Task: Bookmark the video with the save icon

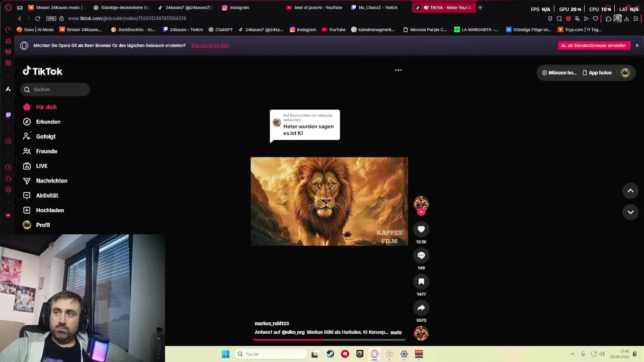Action: click(421, 282)
